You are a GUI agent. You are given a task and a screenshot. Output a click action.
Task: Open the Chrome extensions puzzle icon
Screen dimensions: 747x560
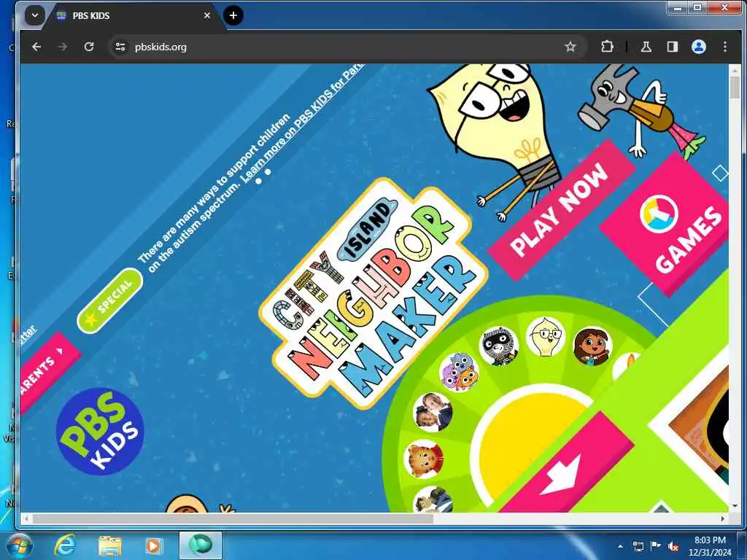pos(607,47)
